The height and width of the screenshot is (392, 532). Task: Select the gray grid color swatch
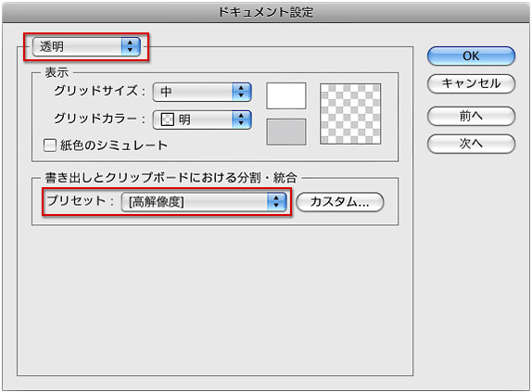[x=286, y=132]
